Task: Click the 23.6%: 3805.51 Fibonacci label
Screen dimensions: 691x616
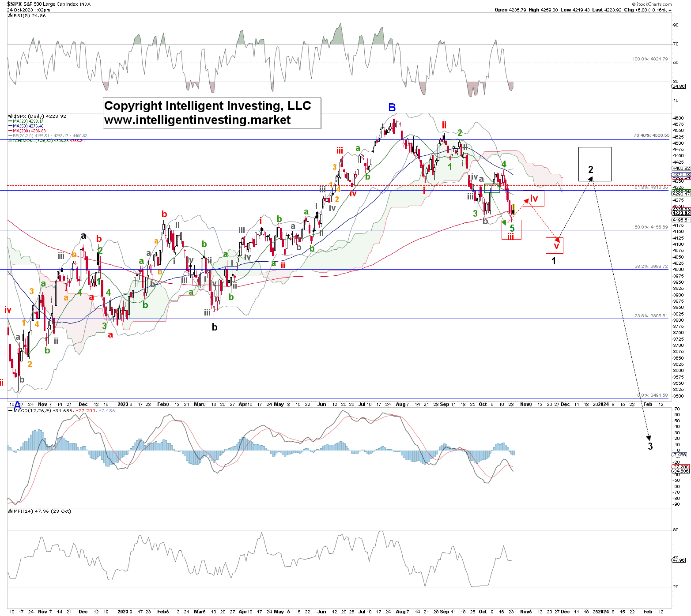Action: [x=651, y=316]
